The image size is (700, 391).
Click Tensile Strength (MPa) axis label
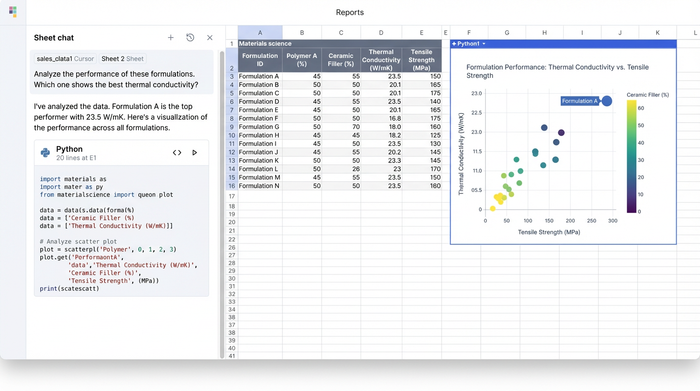(x=549, y=232)
